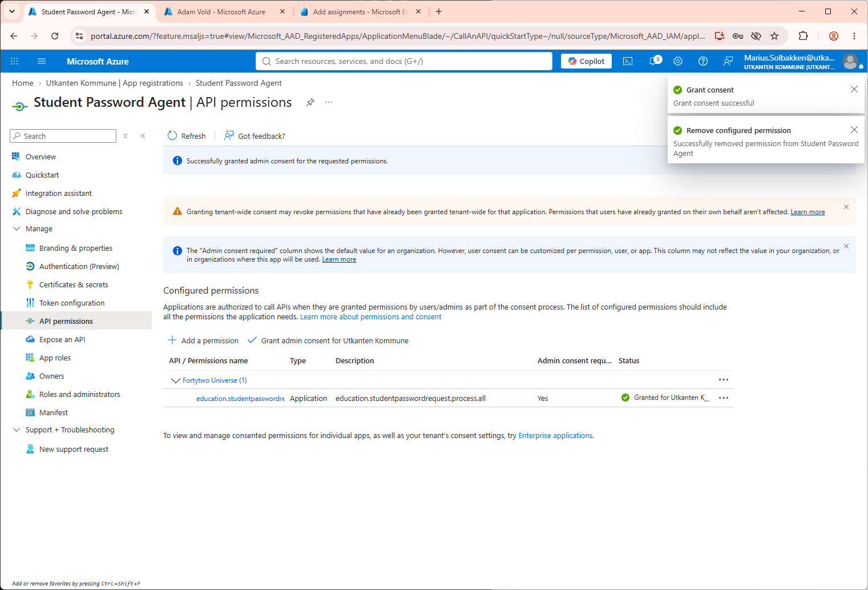Open the tab search dropdown arrow
The height and width of the screenshot is (590, 868).
pyautogui.click(x=11, y=11)
